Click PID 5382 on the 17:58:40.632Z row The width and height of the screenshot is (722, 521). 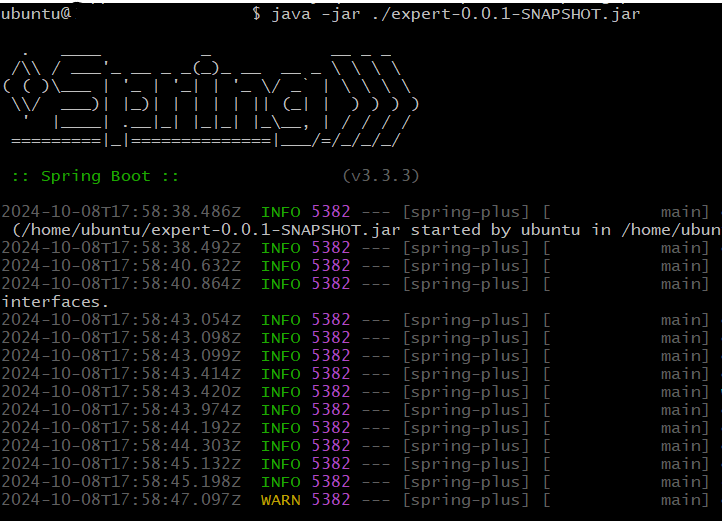pos(331,266)
